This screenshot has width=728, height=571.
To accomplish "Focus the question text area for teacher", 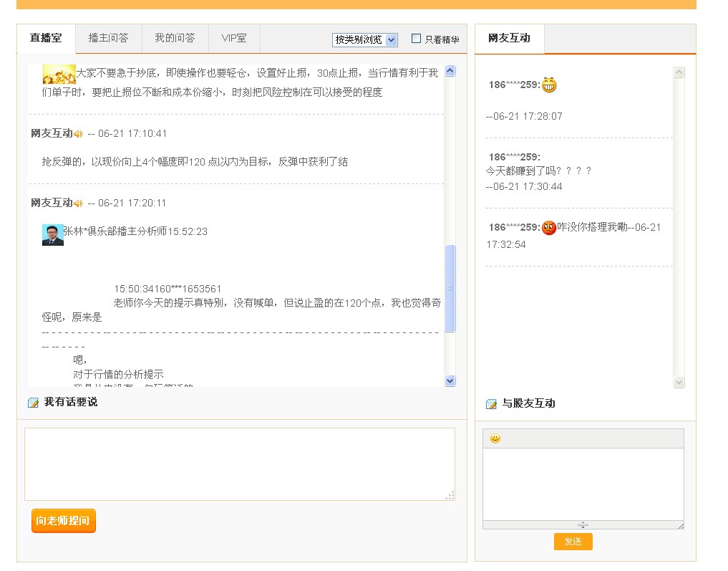I will point(239,464).
